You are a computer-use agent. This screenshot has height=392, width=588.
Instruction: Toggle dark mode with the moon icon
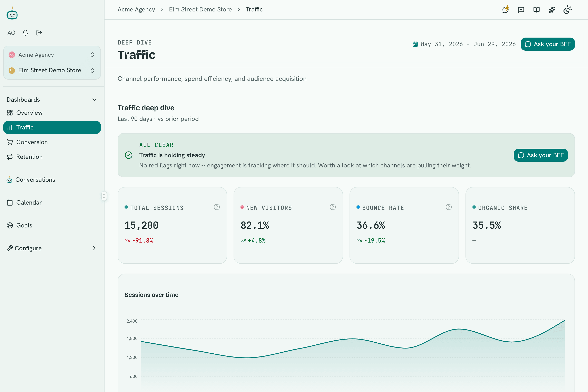click(x=568, y=10)
